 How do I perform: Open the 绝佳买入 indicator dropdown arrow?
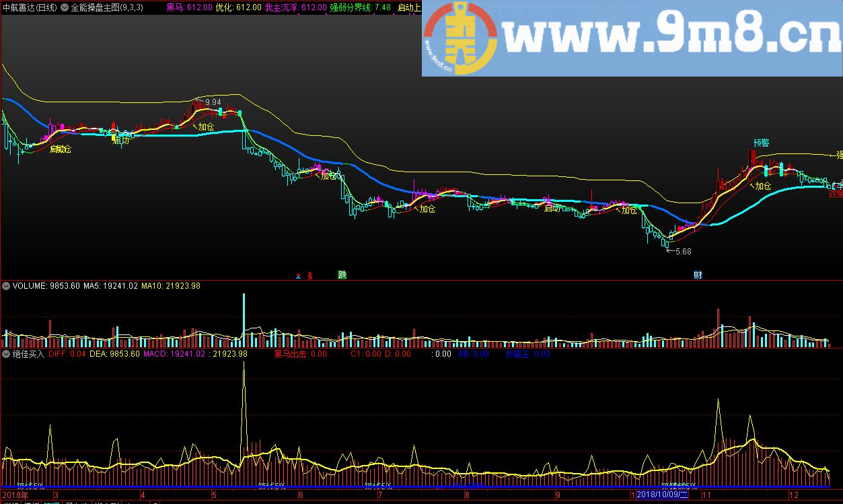pos(7,353)
